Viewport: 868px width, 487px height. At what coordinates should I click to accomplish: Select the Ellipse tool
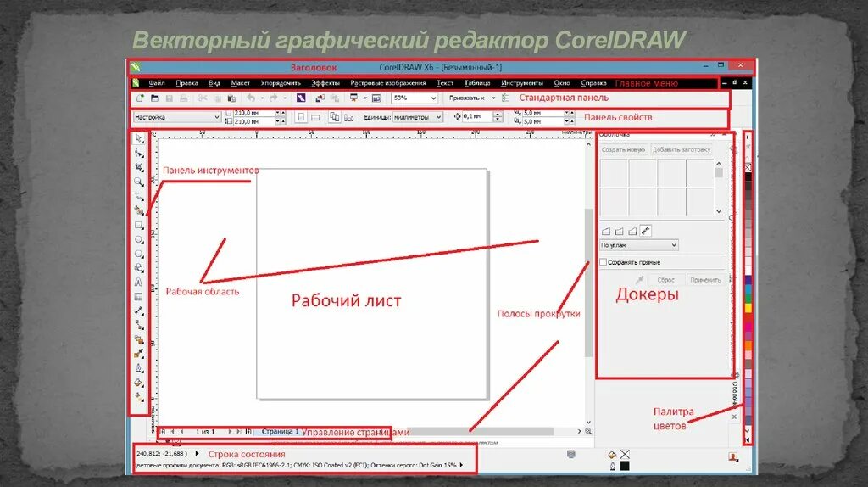pos(139,239)
